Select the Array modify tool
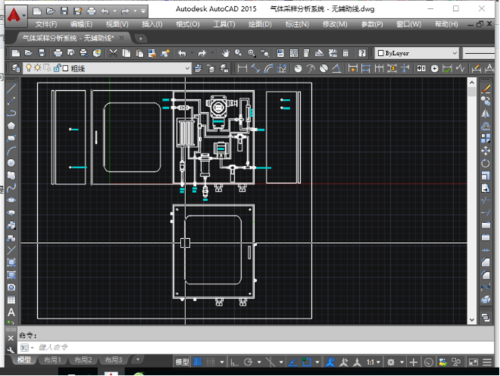500x376 pixels. click(486, 138)
